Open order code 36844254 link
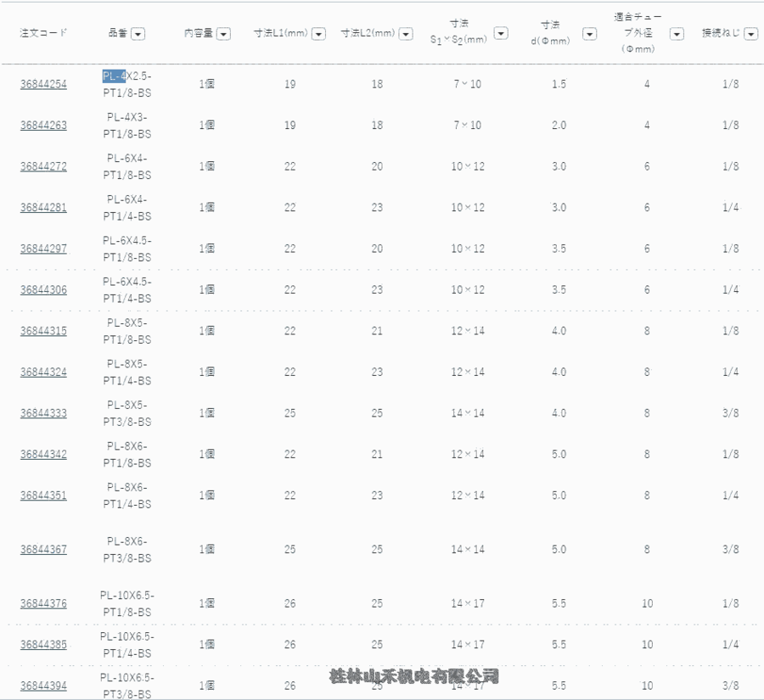The width and height of the screenshot is (764, 700). tap(43, 84)
